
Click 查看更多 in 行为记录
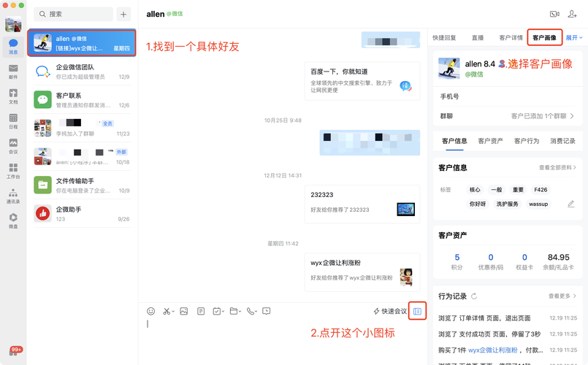[x=562, y=296]
